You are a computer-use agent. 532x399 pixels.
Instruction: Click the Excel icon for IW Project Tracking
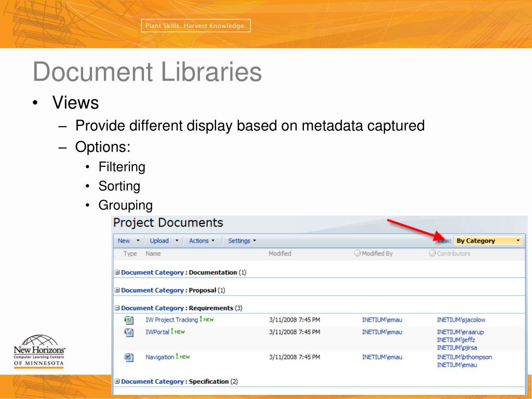[129, 320]
